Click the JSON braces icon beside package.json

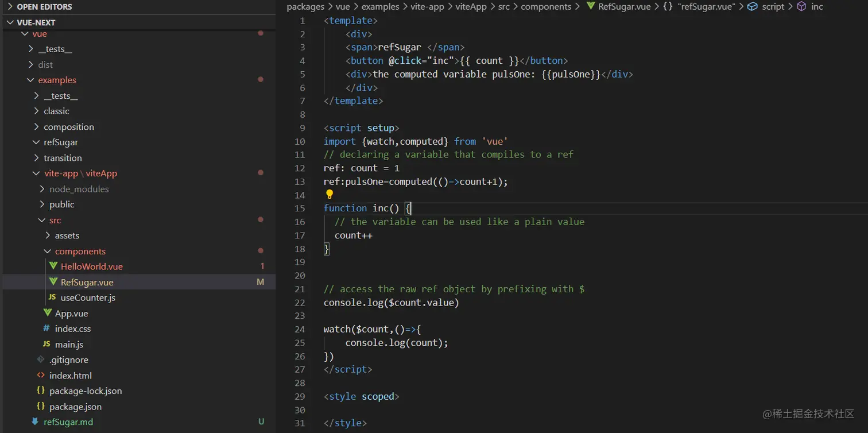[41, 406]
